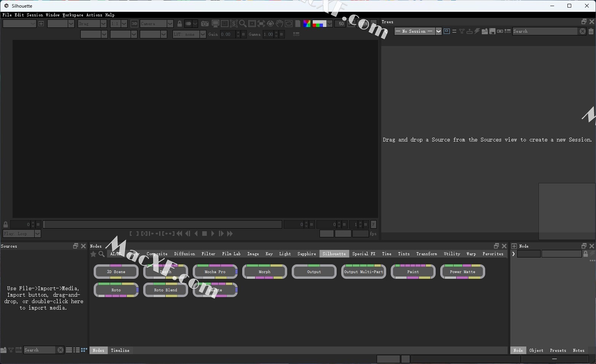
Task: Select the Transform node category tab
Action: [x=427, y=254]
